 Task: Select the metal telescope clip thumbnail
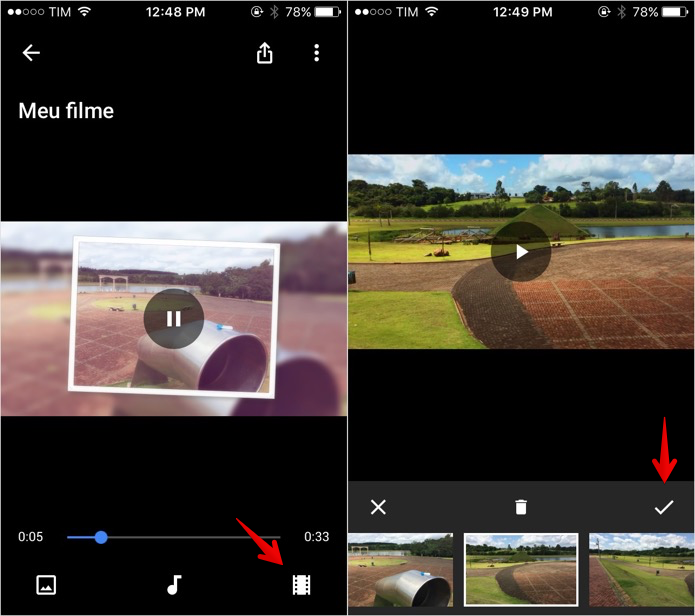pyautogui.click(x=401, y=570)
